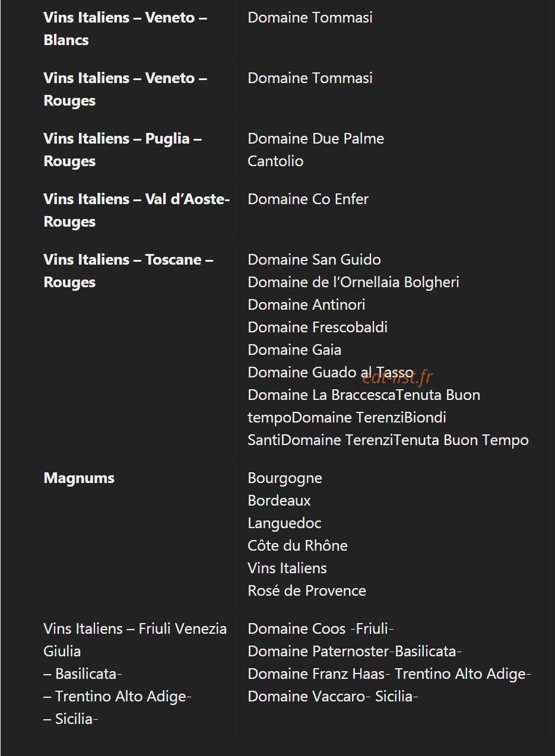Click the 'Domaine Frescobaldi' line
This screenshot has width=555, height=756.
(x=318, y=328)
